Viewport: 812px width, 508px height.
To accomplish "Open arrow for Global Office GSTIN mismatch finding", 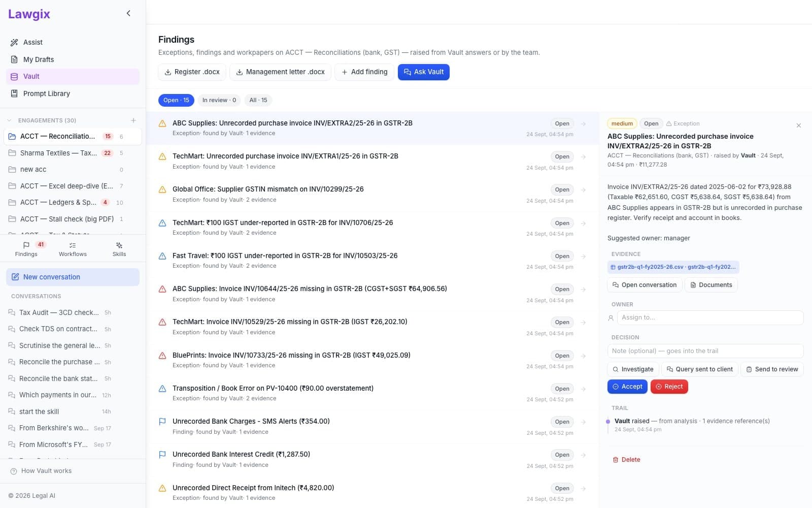I will (583, 190).
